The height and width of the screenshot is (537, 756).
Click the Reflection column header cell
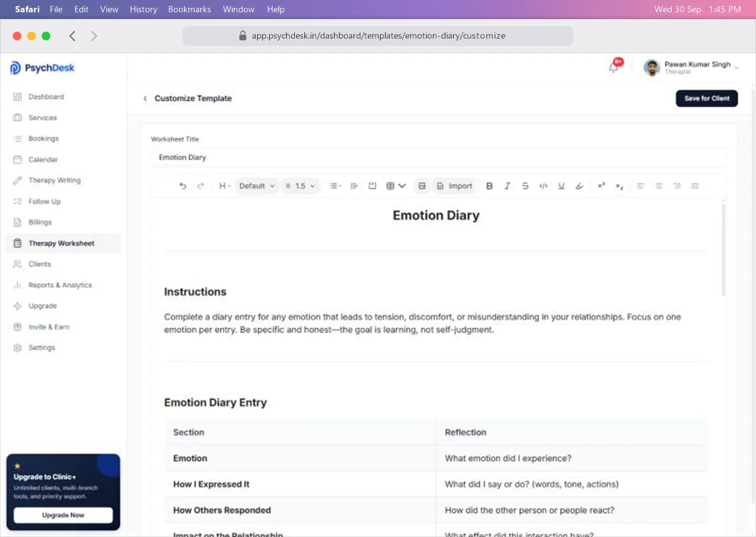(572, 432)
